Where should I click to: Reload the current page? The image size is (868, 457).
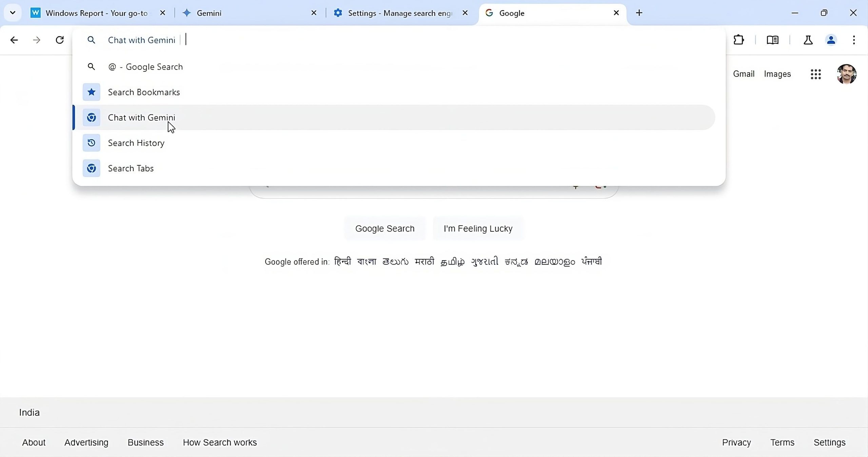[x=60, y=40]
